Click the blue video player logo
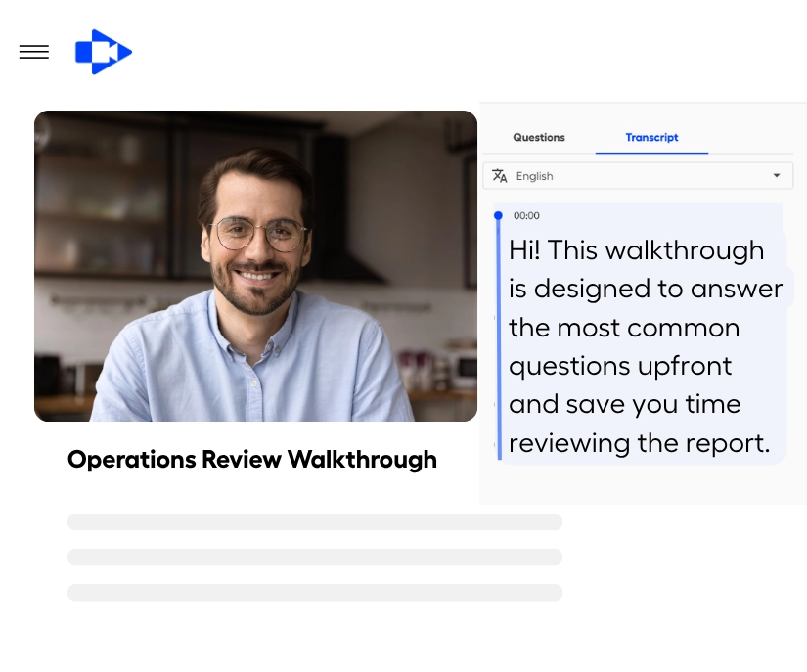807x672 pixels. [x=103, y=52]
